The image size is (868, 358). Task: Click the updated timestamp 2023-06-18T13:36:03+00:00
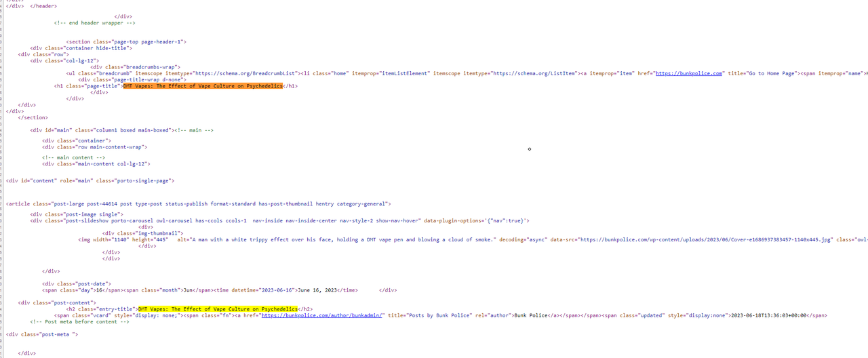coord(768,315)
